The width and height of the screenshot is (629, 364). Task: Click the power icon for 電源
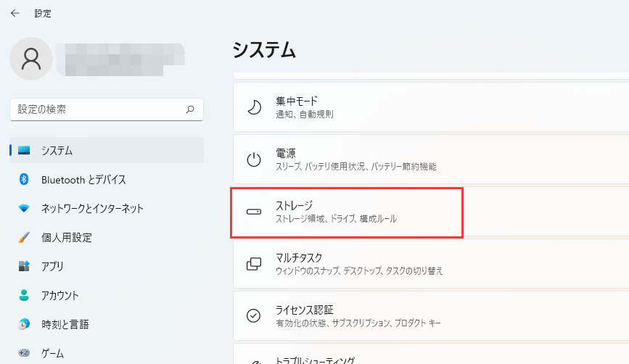coord(254,160)
